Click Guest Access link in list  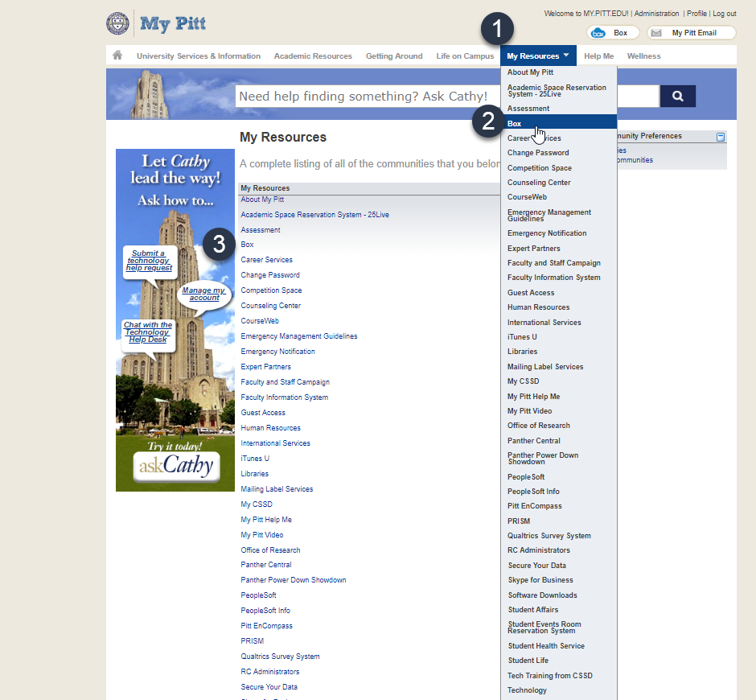coord(263,413)
